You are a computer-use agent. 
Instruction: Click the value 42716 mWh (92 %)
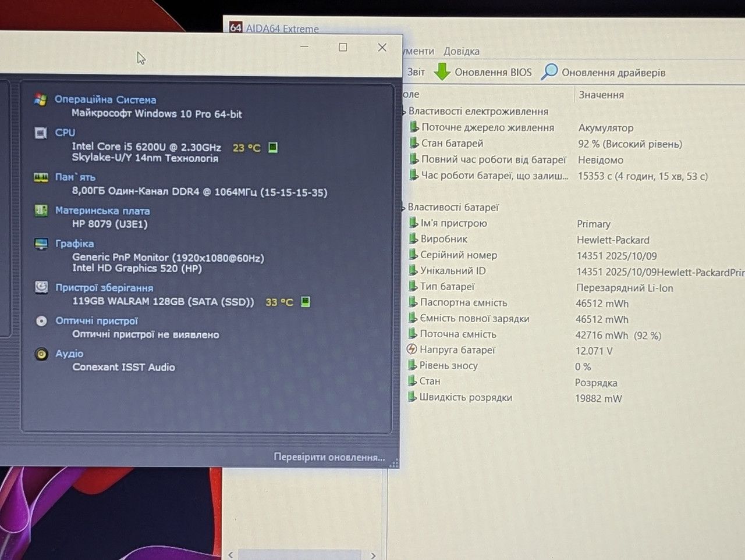click(618, 336)
